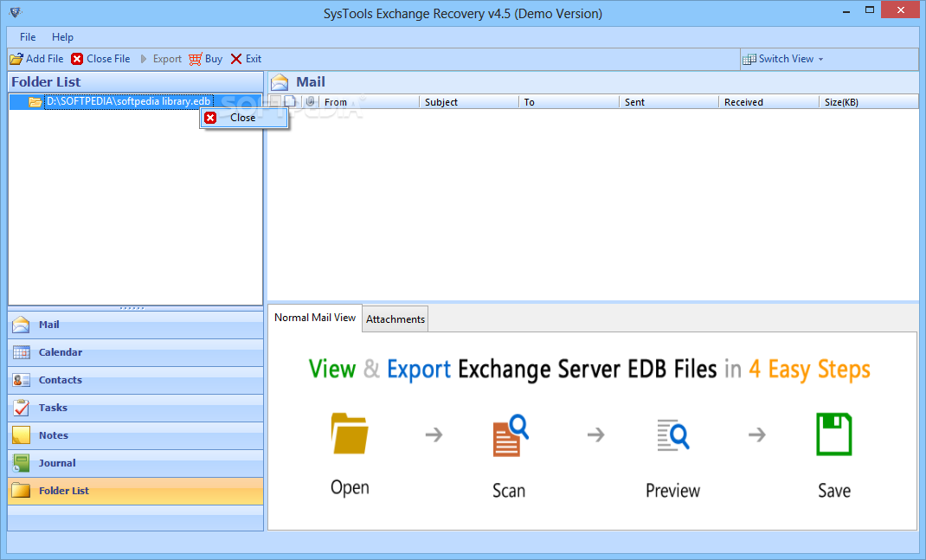Click the Contacts card icon in navigation pane
The width and height of the screenshot is (926, 560).
tap(22, 380)
